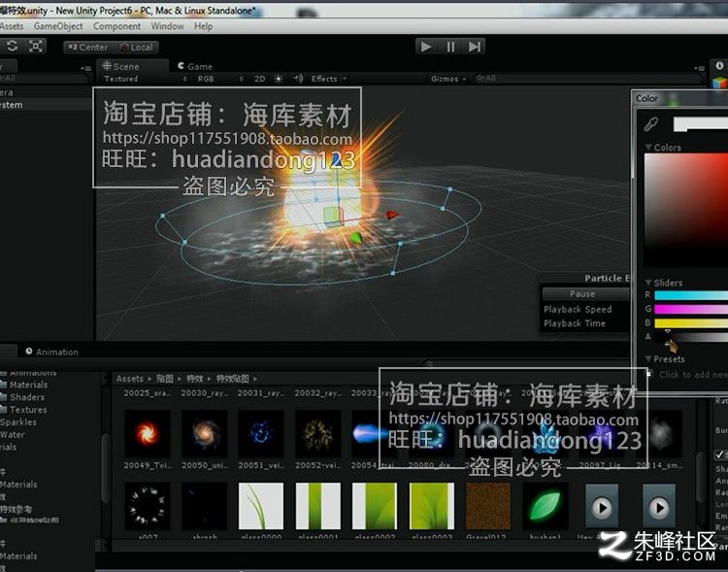This screenshot has width=728, height=572.
Task: Click the Playback Speed label
Action: click(578, 310)
